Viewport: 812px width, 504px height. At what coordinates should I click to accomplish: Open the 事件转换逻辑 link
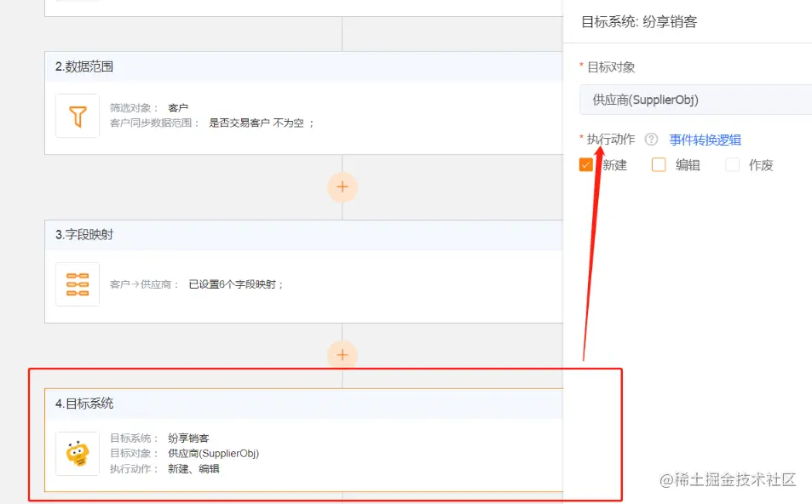click(705, 140)
